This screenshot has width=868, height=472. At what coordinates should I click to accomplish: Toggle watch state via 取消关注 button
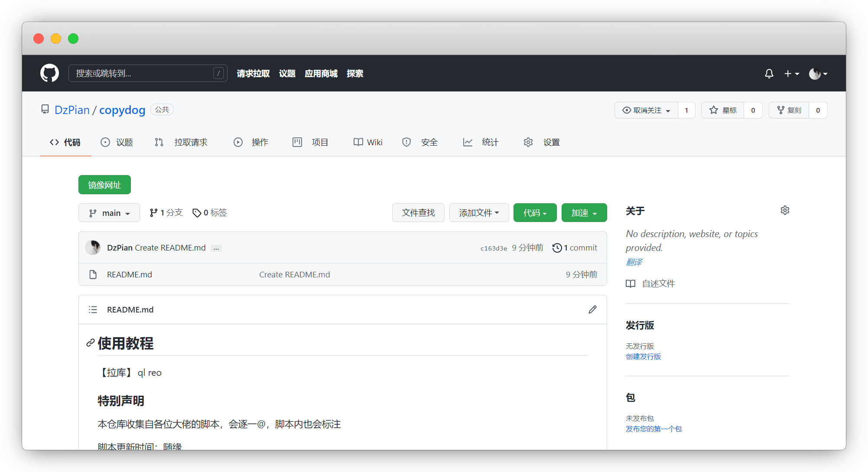click(646, 110)
